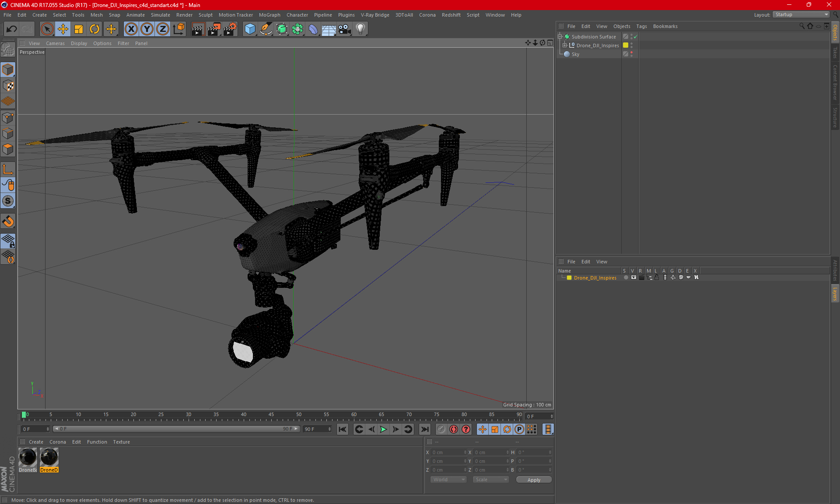The image size is (840, 504).
Task: Open the MoGraph menu
Action: 269,15
